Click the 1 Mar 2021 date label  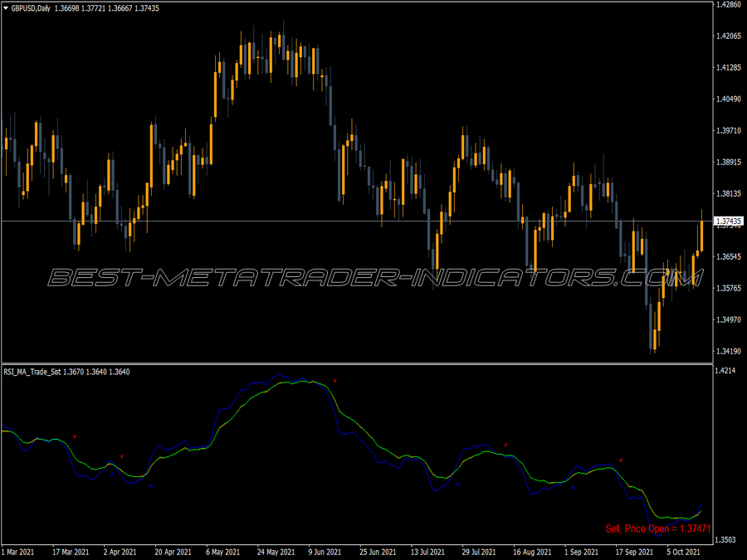click(17, 553)
